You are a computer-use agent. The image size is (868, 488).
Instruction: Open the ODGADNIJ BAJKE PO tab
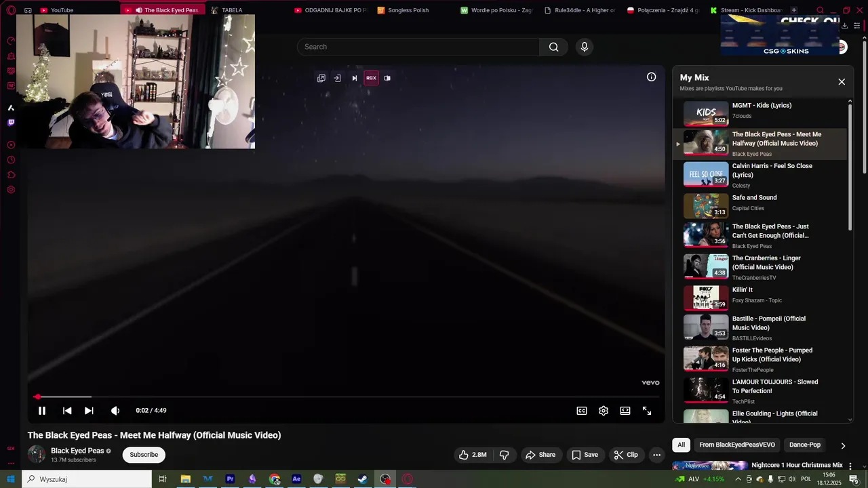(332, 10)
